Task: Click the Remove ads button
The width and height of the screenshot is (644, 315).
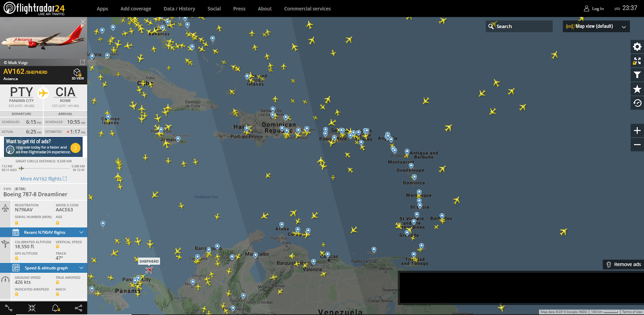Action: click(623, 264)
